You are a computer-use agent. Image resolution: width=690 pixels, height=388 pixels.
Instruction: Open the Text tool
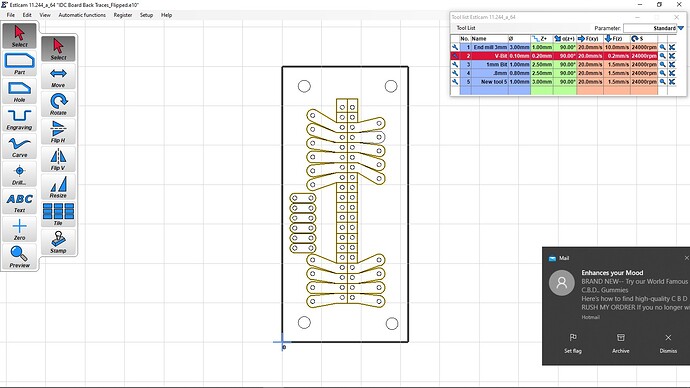[x=19, y=202]
